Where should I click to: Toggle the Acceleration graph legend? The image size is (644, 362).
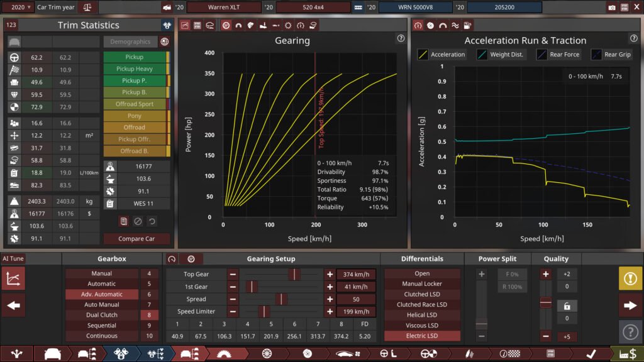[x=441, y=55]
